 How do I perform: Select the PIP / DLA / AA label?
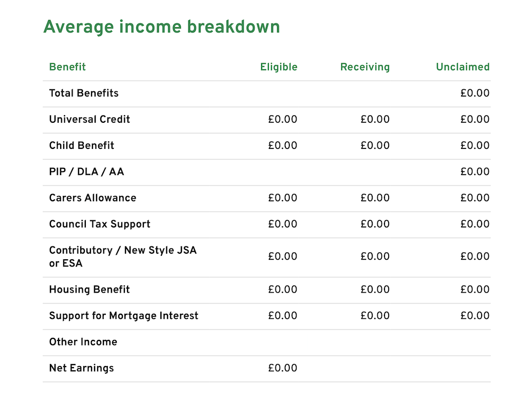tap(86, 172)
